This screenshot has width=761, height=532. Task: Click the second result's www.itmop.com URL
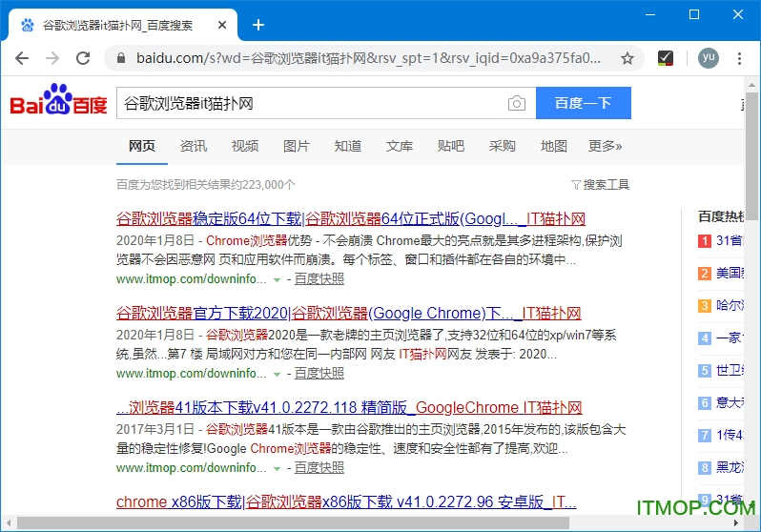click(x=192, y=374)
